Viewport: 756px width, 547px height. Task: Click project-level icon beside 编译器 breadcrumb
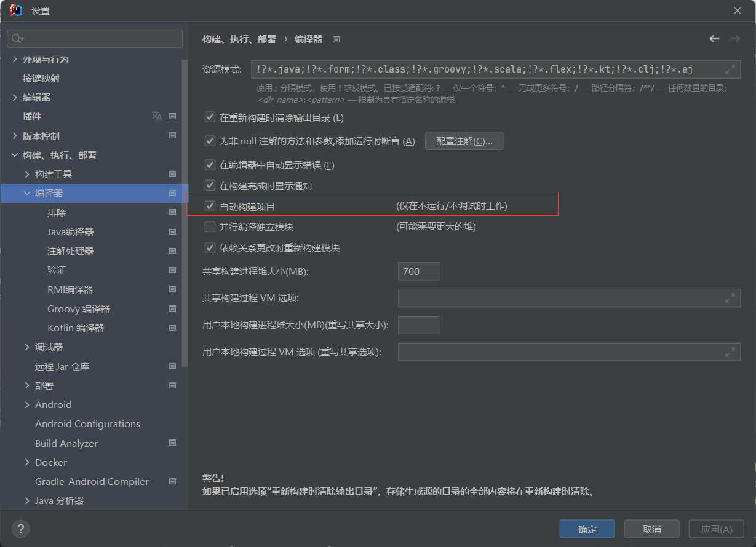click(336, 39)
